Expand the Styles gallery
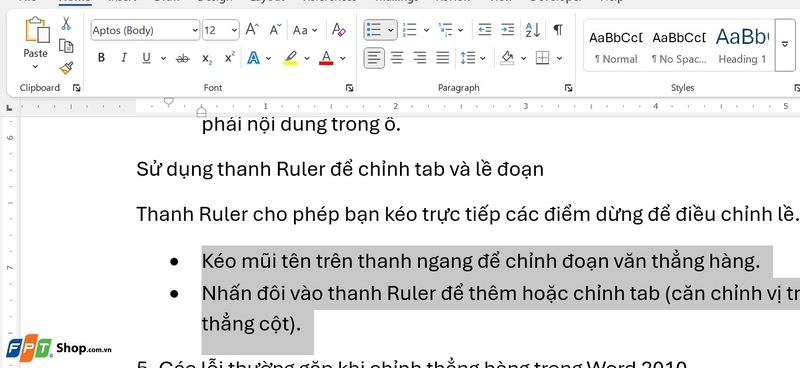800x368 pixels. 785,45
